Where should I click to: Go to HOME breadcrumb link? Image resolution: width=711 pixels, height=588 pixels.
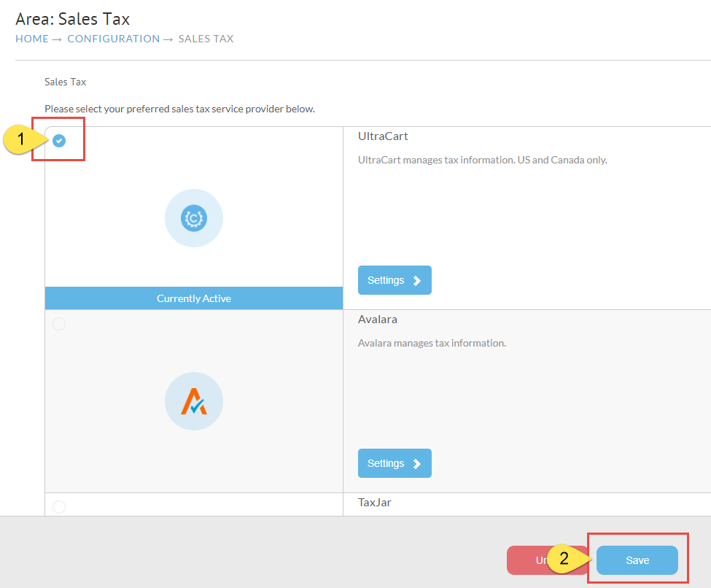click(32, 39)
